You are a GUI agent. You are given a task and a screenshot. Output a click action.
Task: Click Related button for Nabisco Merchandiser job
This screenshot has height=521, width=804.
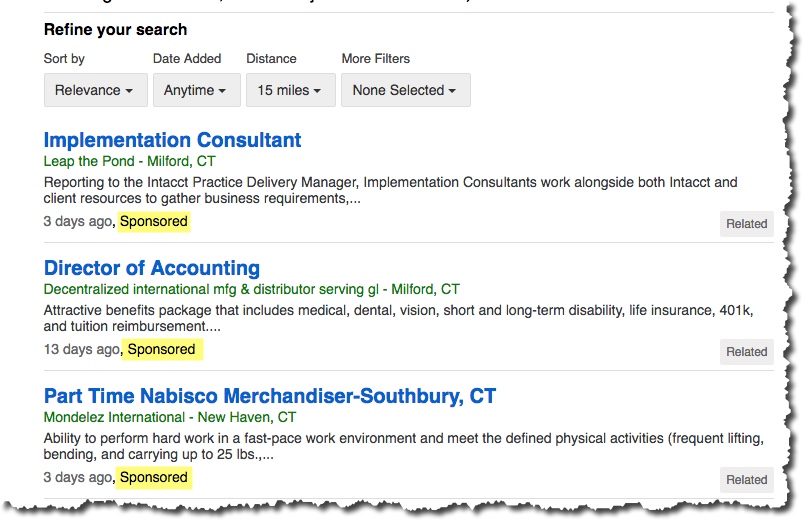coord(746,480)
